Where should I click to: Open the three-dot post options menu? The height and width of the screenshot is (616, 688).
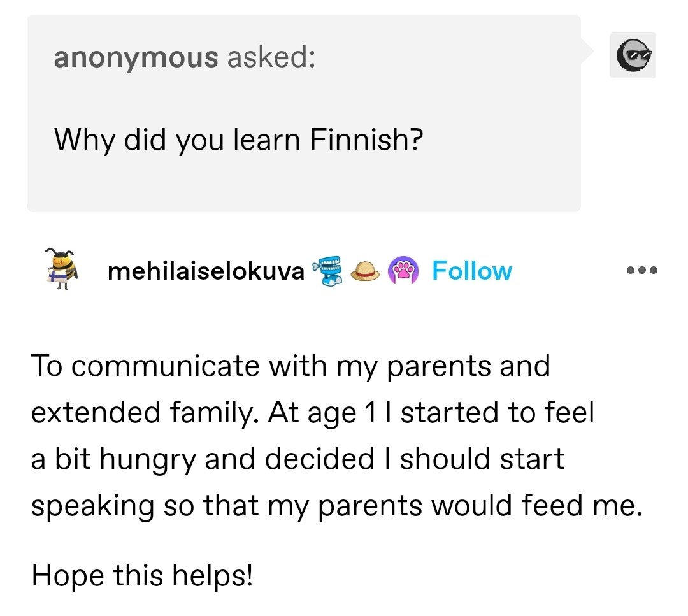point(641,270)
